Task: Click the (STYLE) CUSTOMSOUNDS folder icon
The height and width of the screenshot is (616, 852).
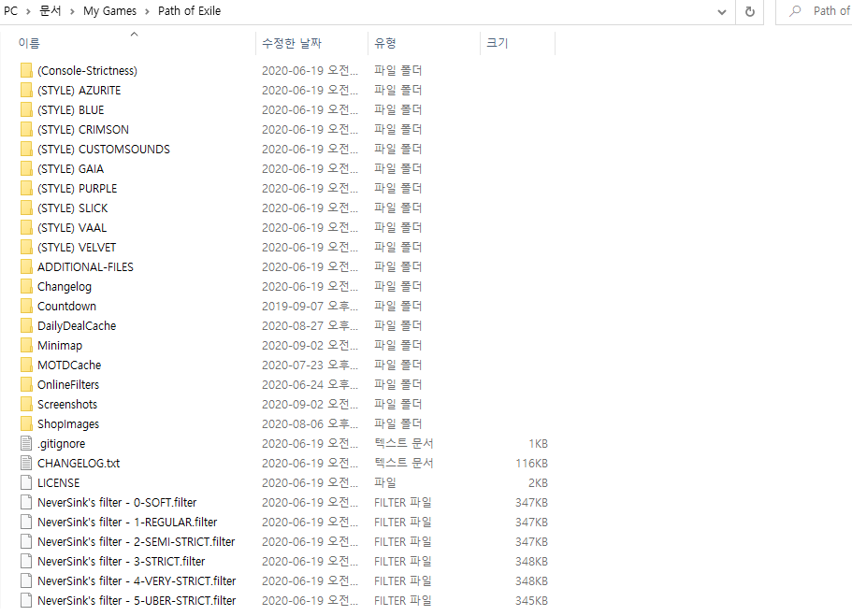Action: pos(26,149)
